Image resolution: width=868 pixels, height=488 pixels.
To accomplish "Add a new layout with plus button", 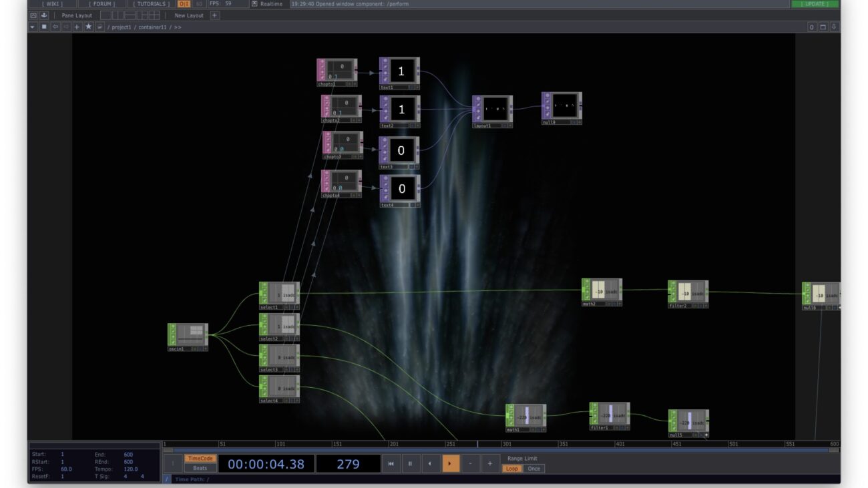I will (x=214, y=15).
